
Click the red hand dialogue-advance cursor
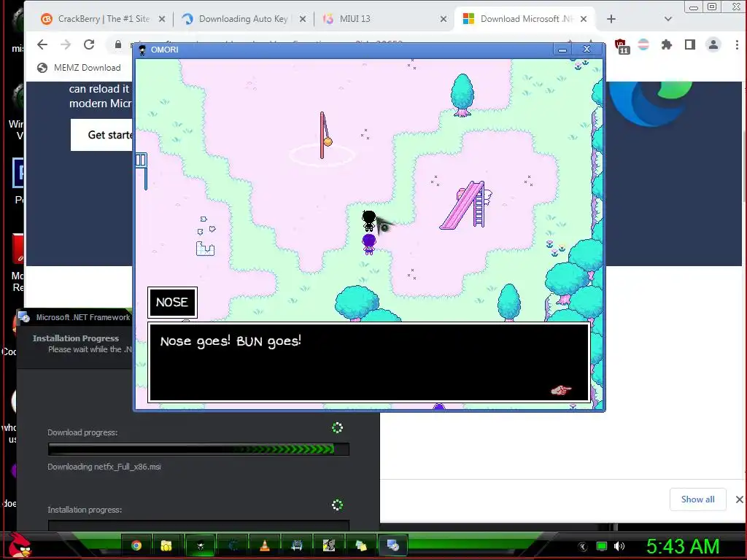pos(561,391)
